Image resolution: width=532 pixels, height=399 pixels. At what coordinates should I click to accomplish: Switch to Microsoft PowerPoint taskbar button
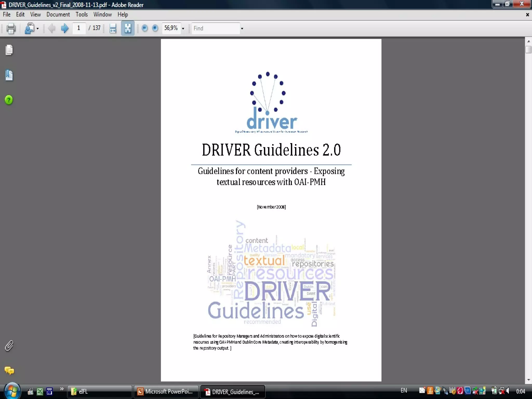(x=166, y=391)
